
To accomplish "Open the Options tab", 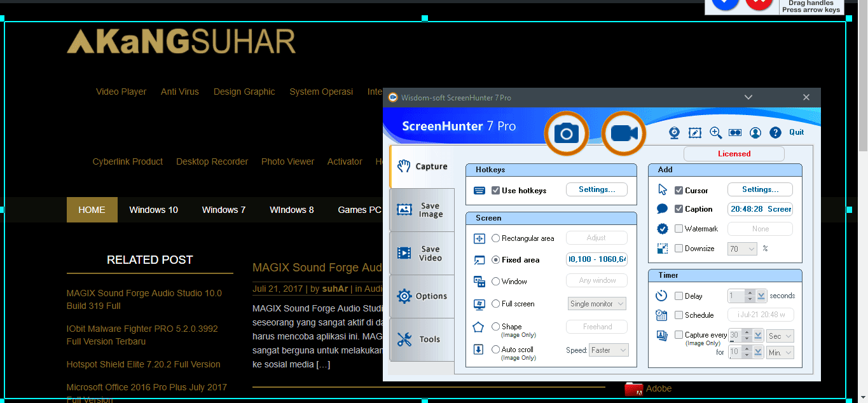I will click(422, 296).
